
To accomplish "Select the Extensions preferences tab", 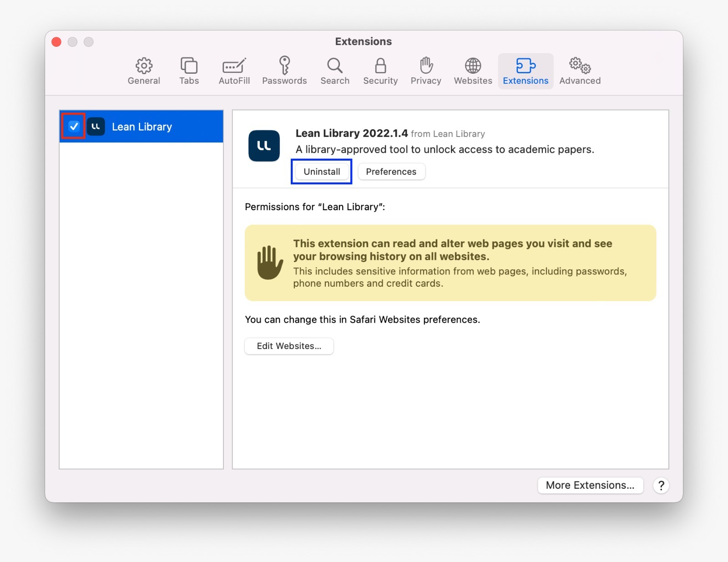I will pos(526,71).
